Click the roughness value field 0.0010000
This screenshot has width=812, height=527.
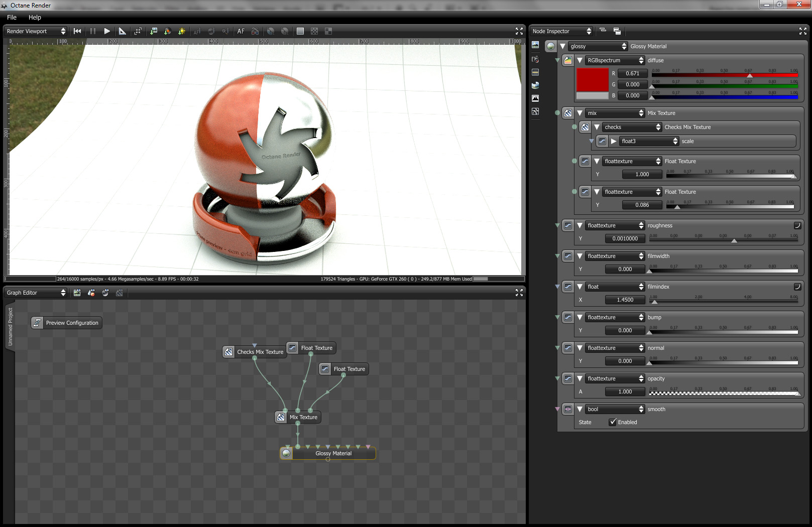625,238
